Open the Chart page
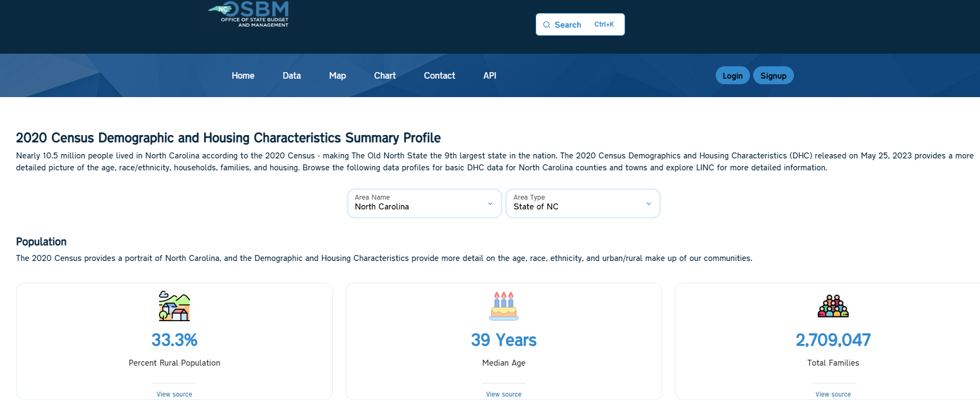Image resolution: width=980 pixels, height=402 pixels. [385, 76]
